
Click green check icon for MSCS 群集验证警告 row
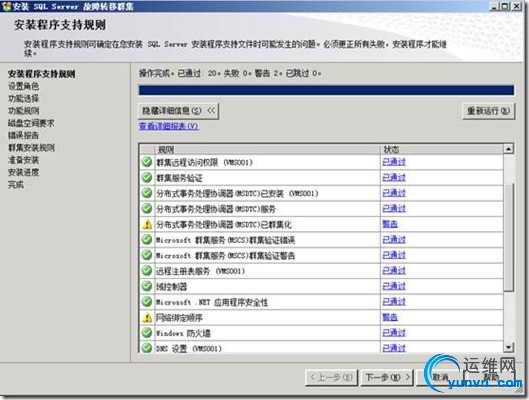click(147, 255)
